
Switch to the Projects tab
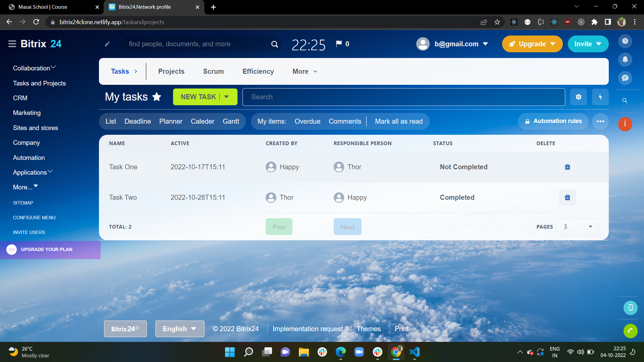(171, 71)
